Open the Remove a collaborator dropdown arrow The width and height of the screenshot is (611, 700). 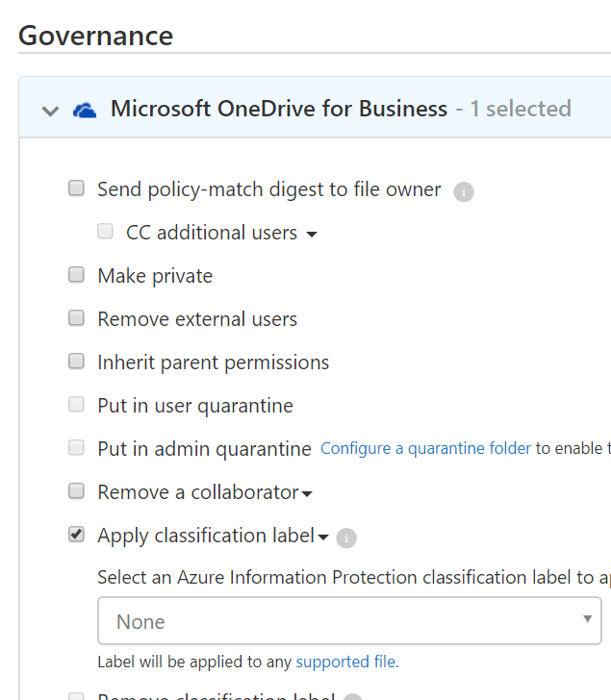pos(307,494)
